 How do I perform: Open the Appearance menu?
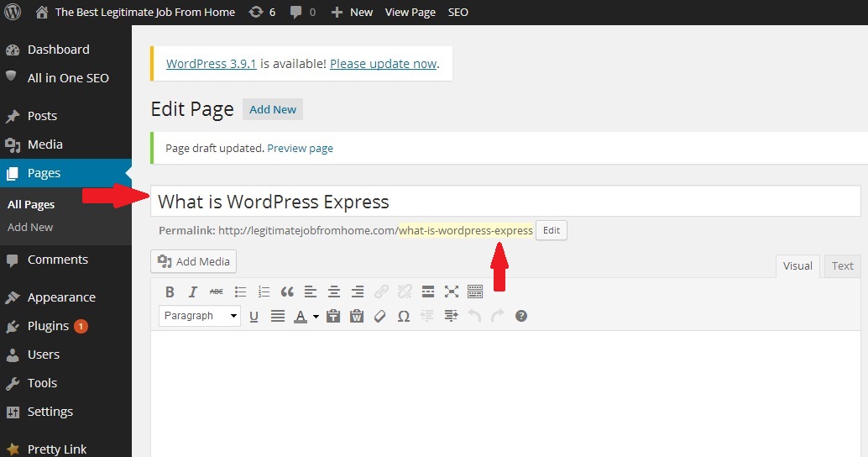[65, 297]
